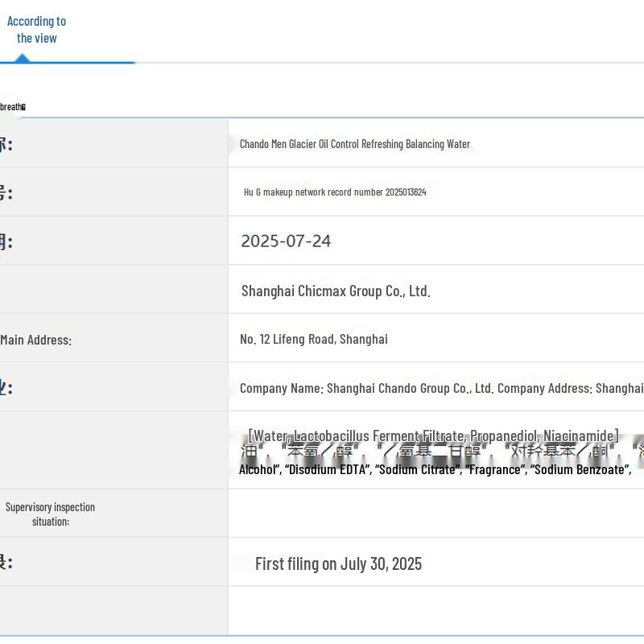Image resolution: width=644 pixels, height=644 pixels.
Task: Click the ingredients line with 'Disodium EDTA'
Action: click(x=435, y=469)
